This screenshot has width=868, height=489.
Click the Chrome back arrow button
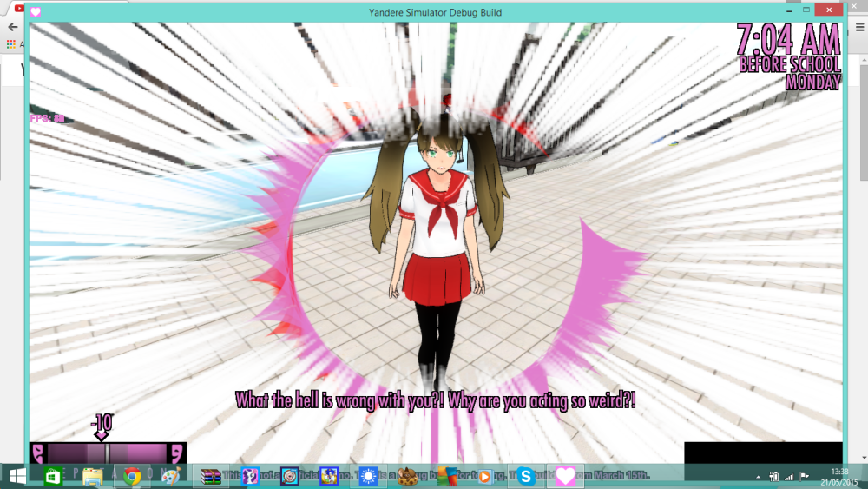[12, 27]
